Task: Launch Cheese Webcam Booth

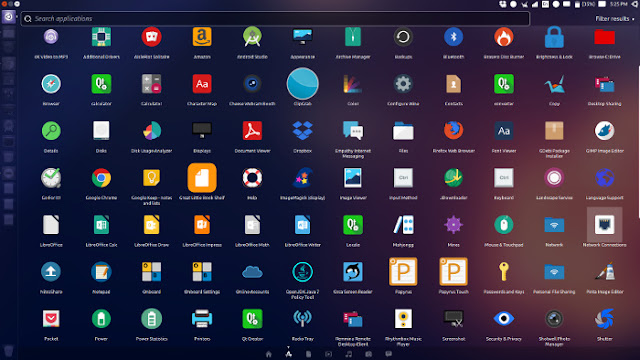Action: pos(252,84)
